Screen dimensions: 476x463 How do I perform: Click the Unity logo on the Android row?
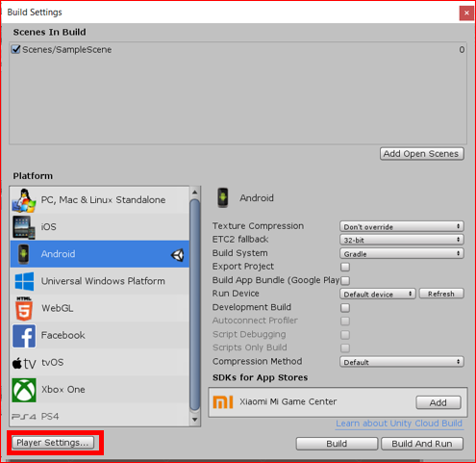[x=178, y=255]
